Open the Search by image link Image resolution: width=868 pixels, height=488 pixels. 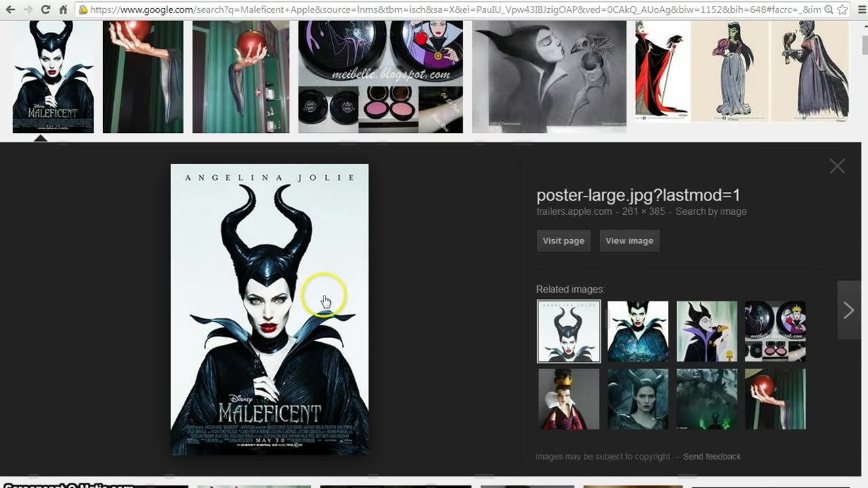(x=711, y=211)
